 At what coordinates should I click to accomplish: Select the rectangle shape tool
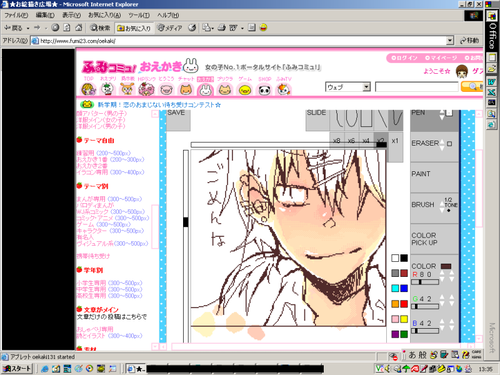click(x=366, y=119)
